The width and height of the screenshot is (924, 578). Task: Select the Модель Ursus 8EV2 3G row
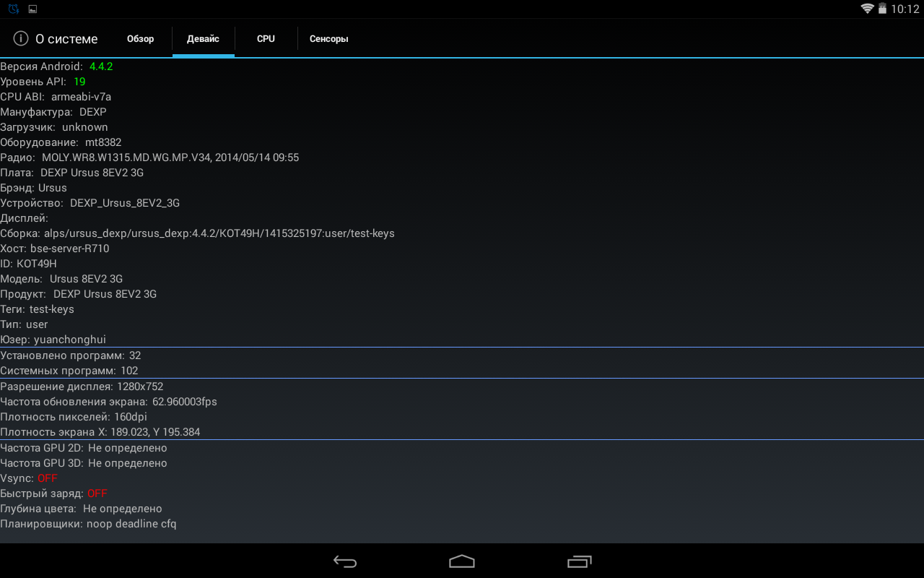click(462, 279)
